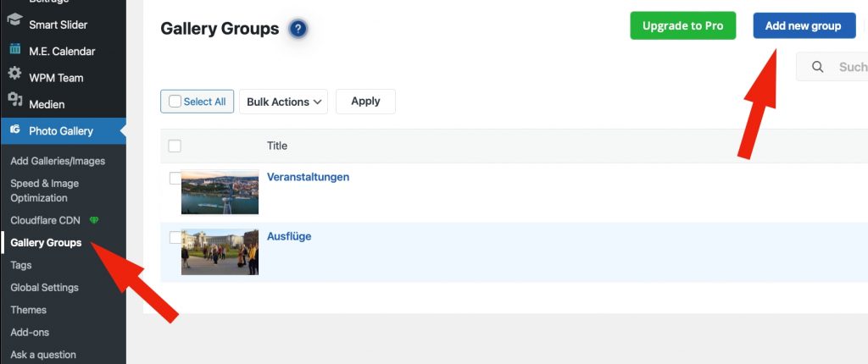
Task: Go to Themes in the sidebar
Action: pos(28,310)
